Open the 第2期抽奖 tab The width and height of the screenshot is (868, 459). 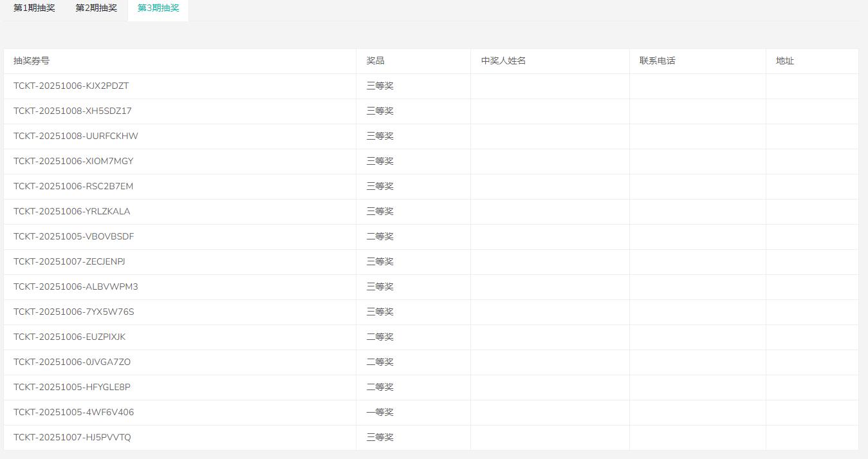click(x=96, y=8)
